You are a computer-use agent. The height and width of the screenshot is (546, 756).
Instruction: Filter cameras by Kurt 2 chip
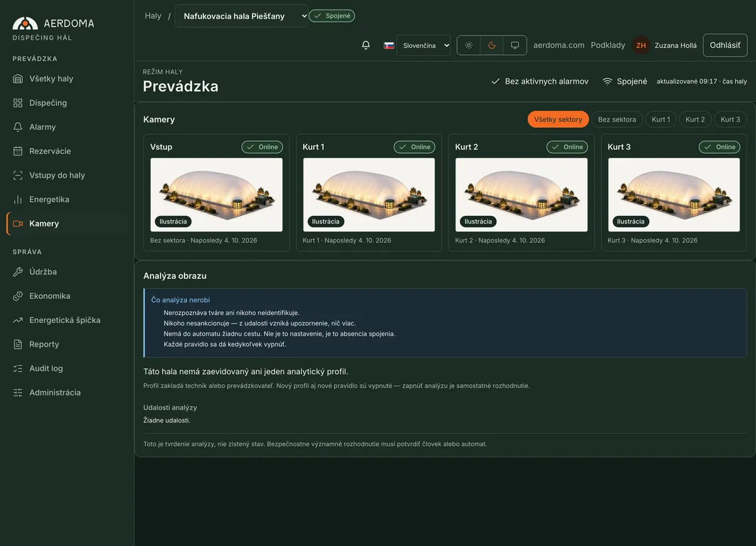[696, 119]
